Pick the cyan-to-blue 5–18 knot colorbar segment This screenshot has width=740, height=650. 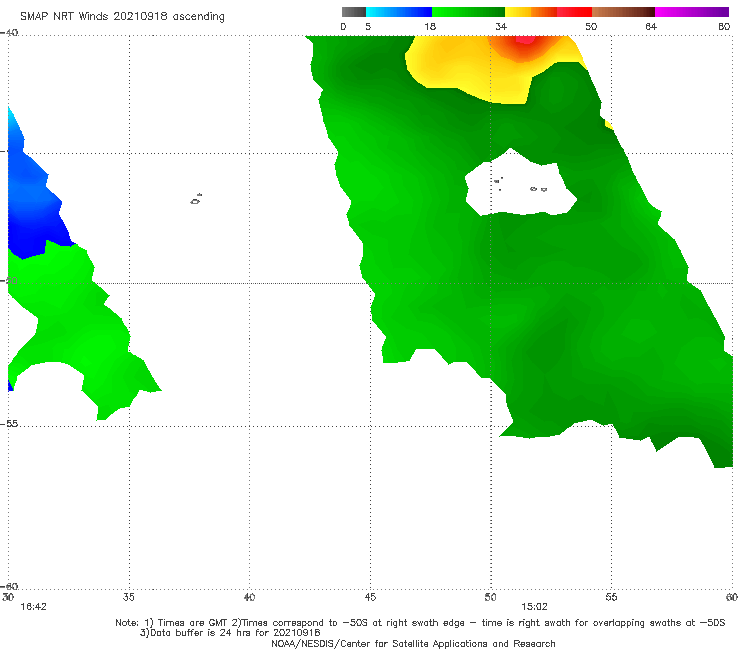click(x=399, y=12)
